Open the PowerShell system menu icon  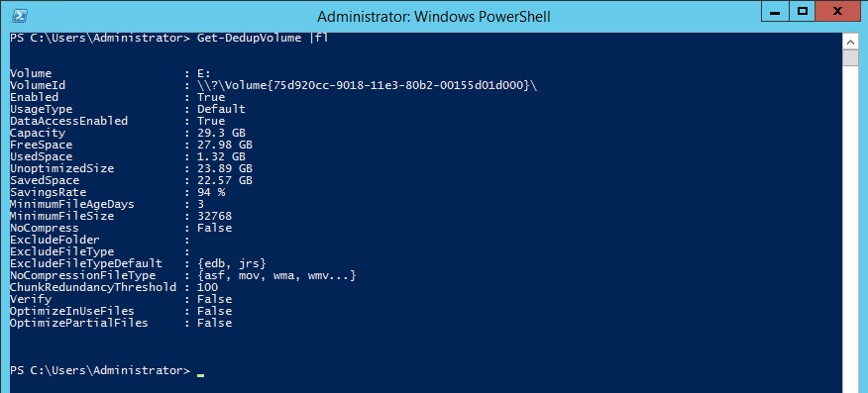tap(19, 16)
